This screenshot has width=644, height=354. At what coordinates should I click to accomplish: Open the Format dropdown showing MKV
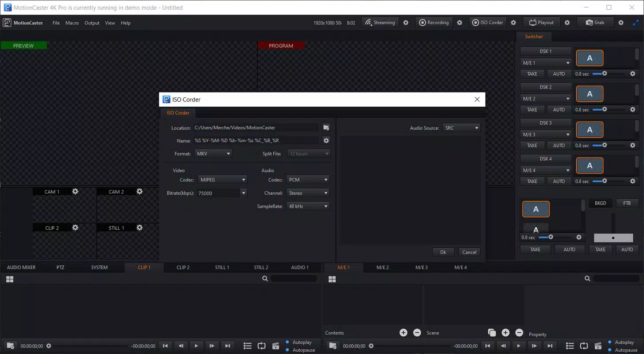(213, 154)
